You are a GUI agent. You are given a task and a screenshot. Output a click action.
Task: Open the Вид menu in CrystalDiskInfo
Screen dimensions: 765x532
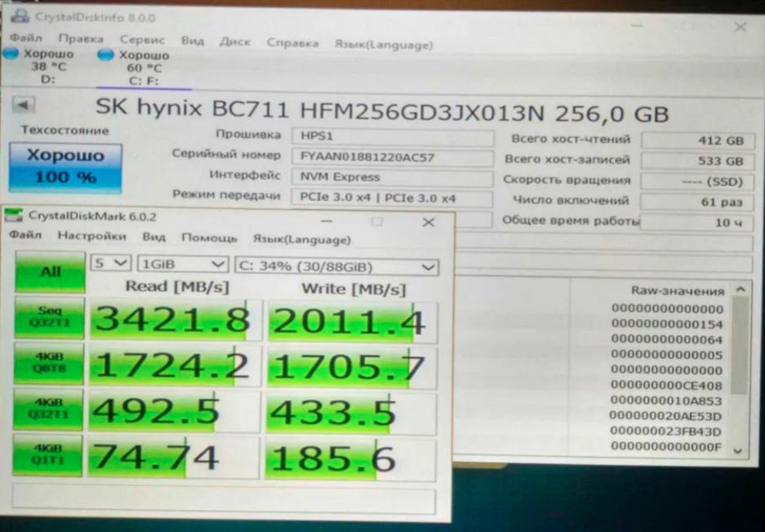[192, 41]
